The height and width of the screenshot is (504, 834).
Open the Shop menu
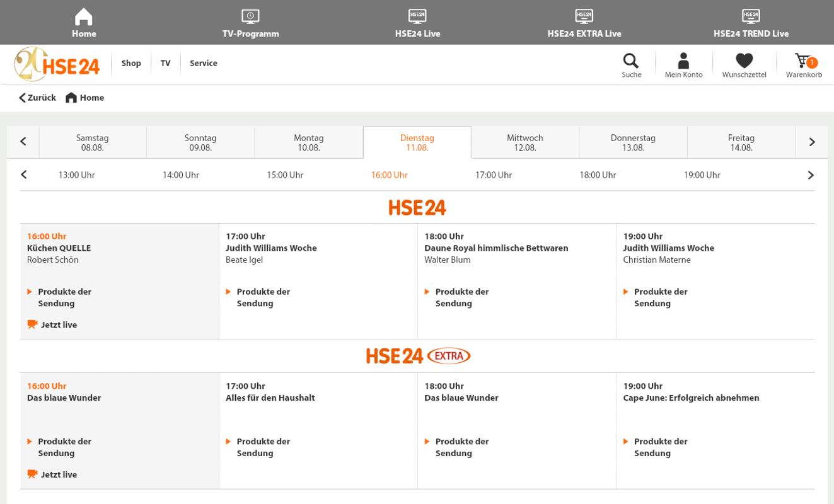pyautogui.click(x=131, y=63)
